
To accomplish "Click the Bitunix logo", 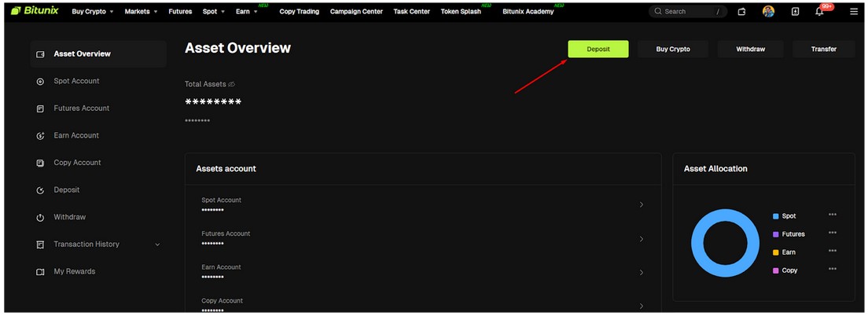I will [35, 11].
